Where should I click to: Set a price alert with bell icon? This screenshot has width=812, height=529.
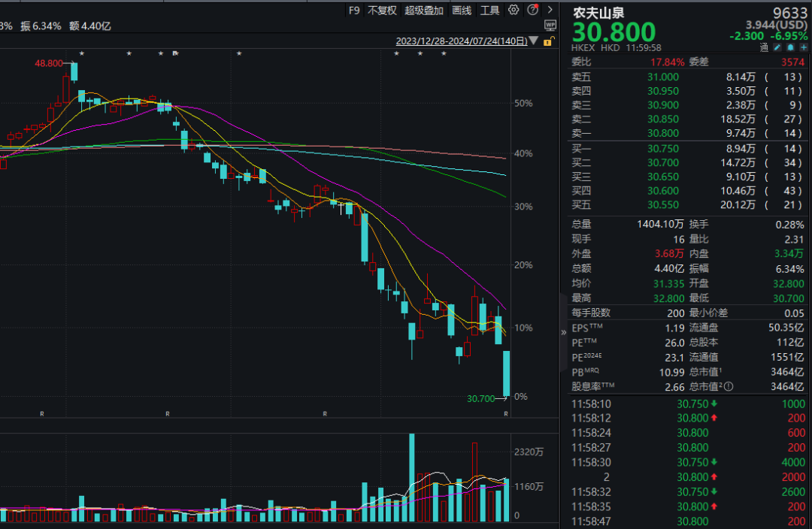pos(789,47)
